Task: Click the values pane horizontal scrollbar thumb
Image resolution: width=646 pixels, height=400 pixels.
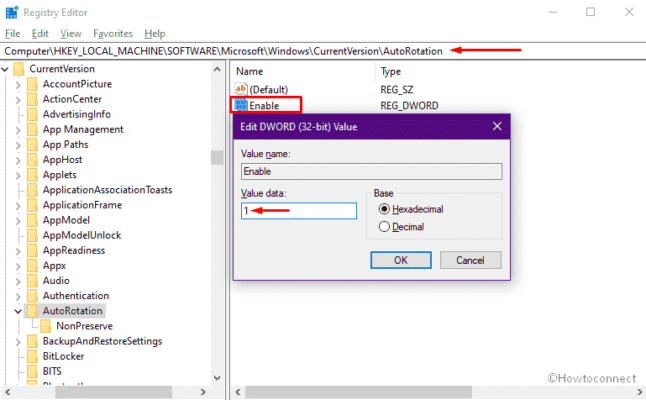Action: (358, 392)
